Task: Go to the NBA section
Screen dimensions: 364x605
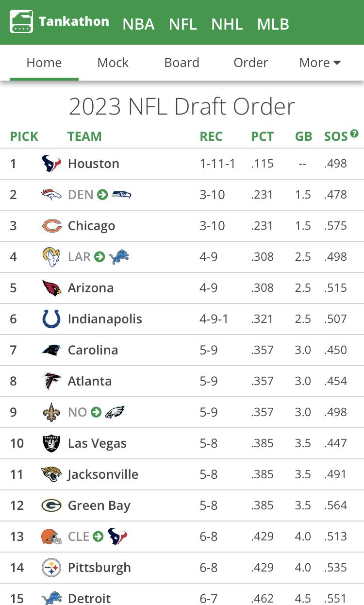Action: coord(138,24)
